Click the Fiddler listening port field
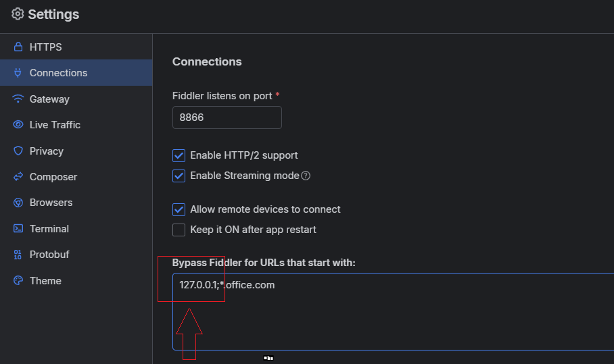The width and height of the screenshot is (614, 364). [227, 118]
